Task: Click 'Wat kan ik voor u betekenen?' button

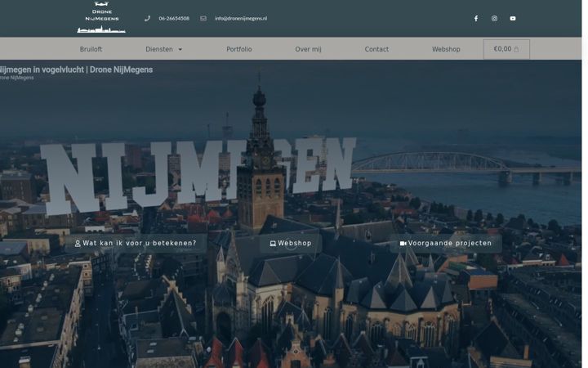Action: 136,244
